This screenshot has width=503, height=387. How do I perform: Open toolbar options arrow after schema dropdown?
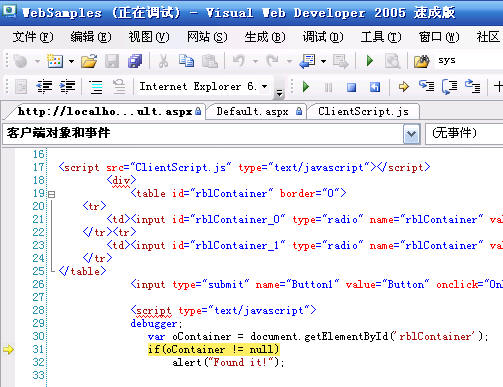(x=279, y=94)
